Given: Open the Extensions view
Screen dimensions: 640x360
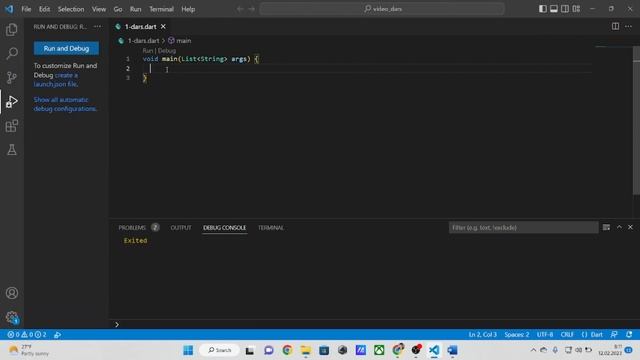Looking at the screenshot, I should [12, 125].
